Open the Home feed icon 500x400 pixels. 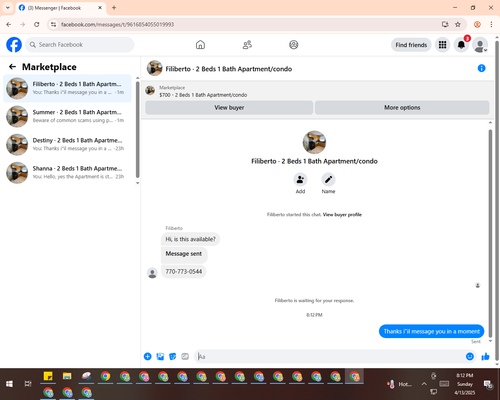(200, 45)
